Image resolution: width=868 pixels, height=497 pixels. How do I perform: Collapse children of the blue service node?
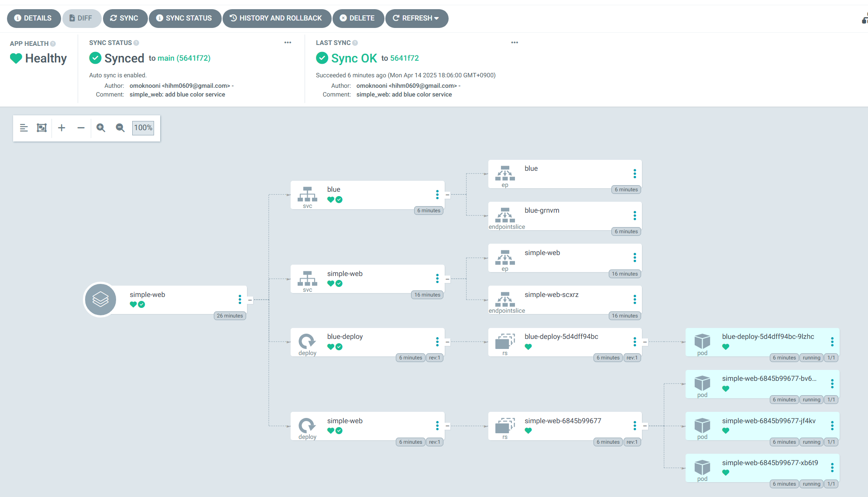(x=447, y=195)
